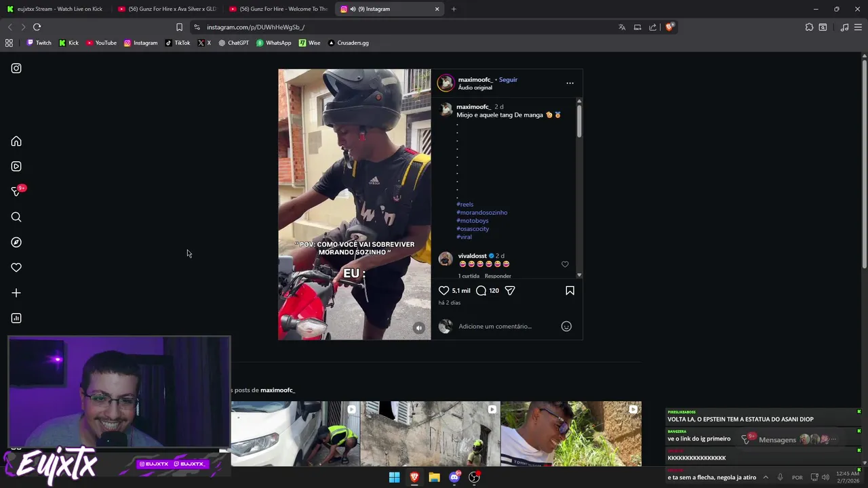868x488 pixels.
Task: Open apps grid in bookmarks bar
Action: pyautogui.click(x=9, y=43)
